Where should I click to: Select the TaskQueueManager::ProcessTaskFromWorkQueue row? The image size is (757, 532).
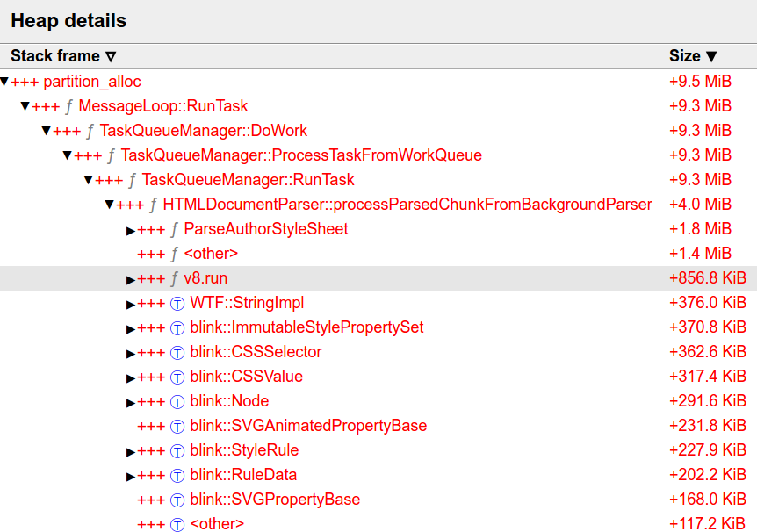point(301,155)
